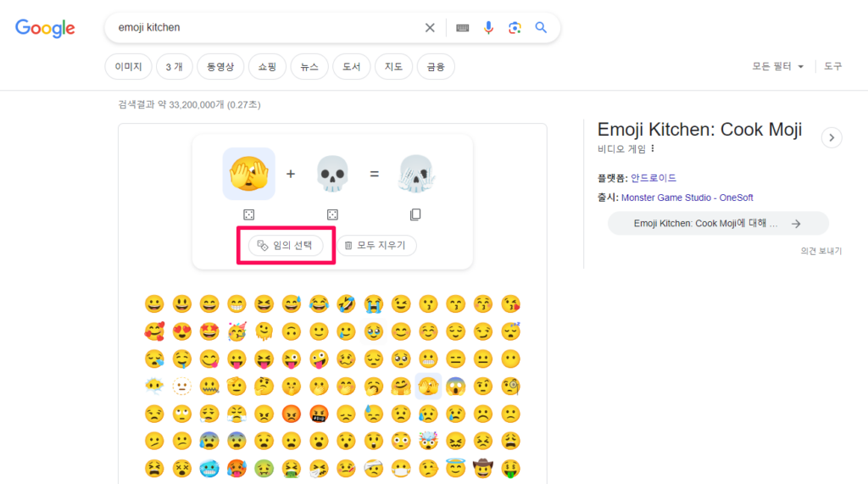Open the Monster Game Studio - OneSoft link
Image resolution: width=868 pixels, height=484 pixels.
pos(687,197)
